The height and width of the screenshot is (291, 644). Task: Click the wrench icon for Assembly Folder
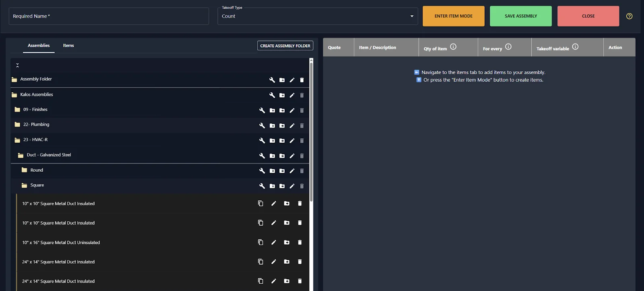[x=272, y=80]
